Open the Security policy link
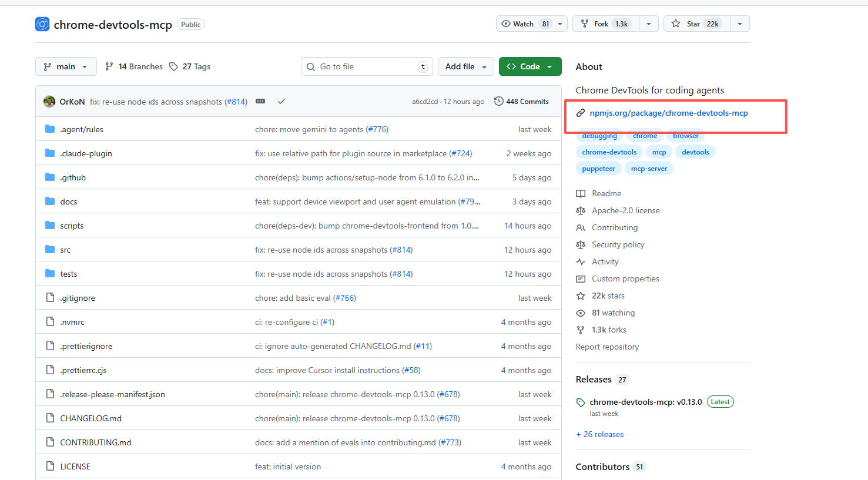 618,244
